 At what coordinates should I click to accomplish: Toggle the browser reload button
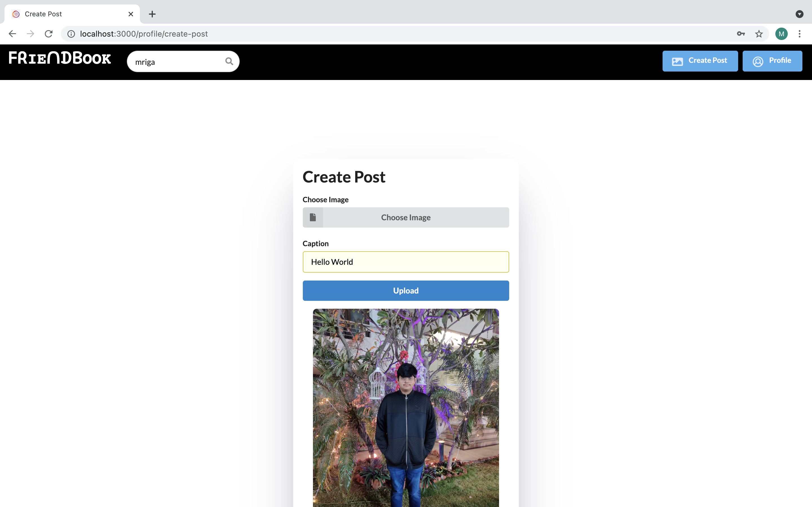point(49,33)
